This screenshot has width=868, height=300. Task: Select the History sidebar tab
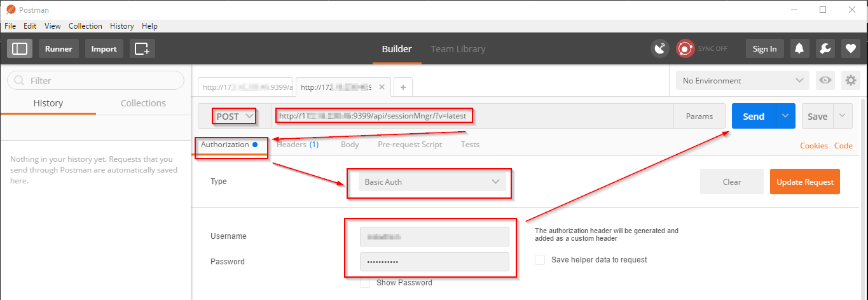[48, 103]
